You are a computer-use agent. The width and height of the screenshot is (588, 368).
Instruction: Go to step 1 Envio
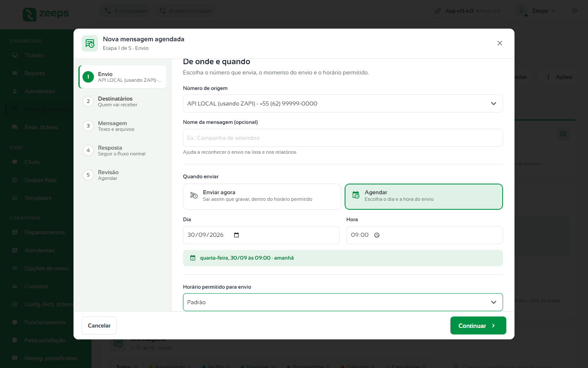[x=122, y=77]
